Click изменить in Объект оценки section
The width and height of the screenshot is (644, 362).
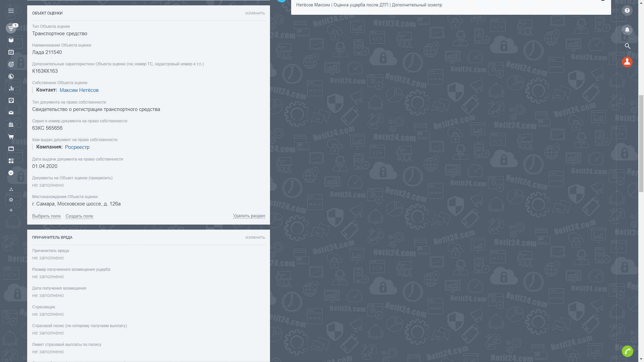tap(255, 13)
